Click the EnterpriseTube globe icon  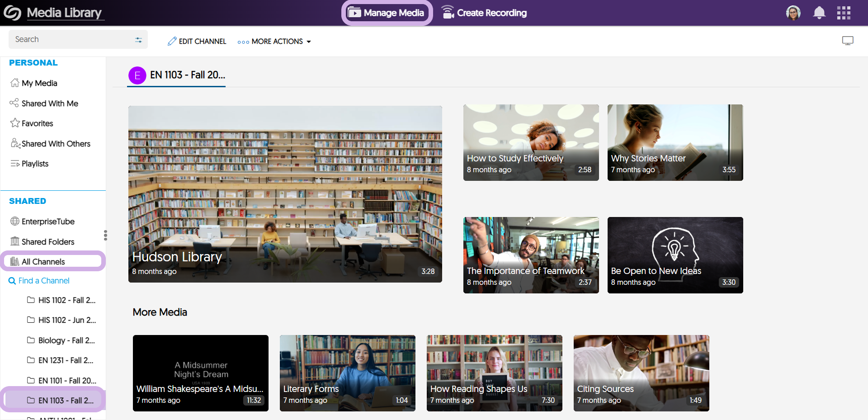click(x=15, y=221)
